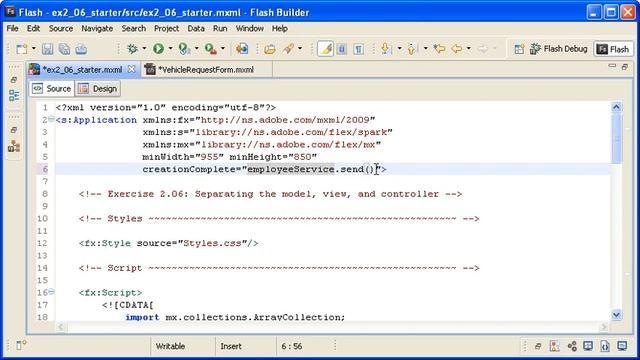Viewport: 640px width, 360px height.
Task: Maximize the editor area
Action: tap(625, 67)
